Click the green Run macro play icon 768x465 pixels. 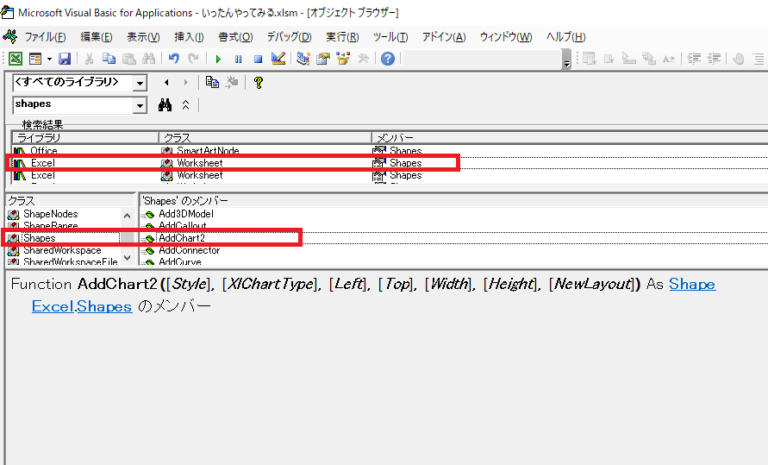(x=219, y=60)
